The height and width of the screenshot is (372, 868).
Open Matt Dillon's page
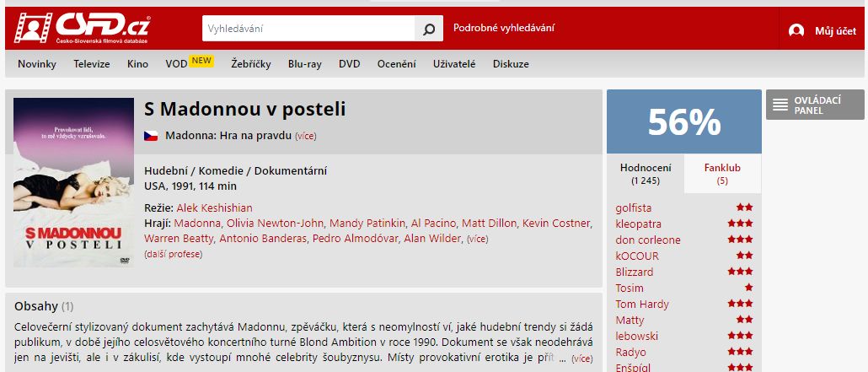tap(490, 224)
